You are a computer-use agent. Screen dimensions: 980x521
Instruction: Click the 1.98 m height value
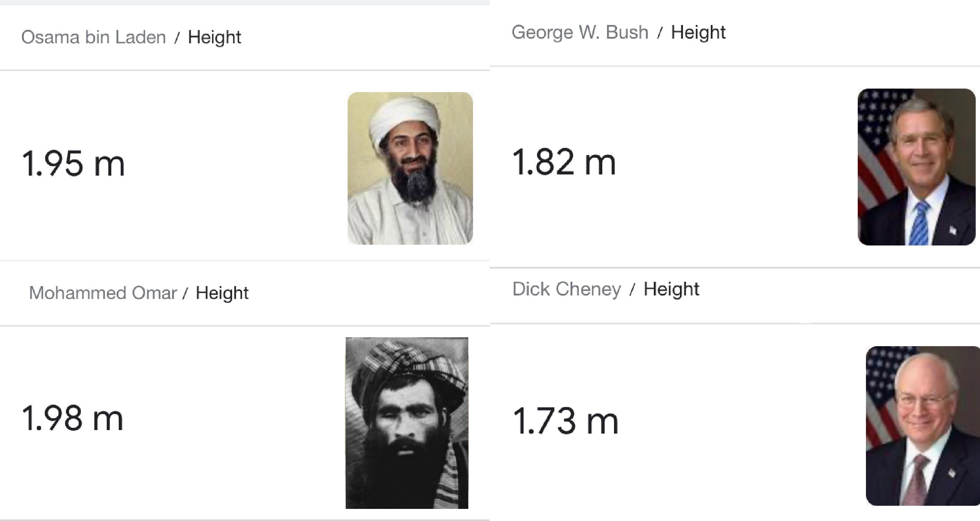point(73,418)
